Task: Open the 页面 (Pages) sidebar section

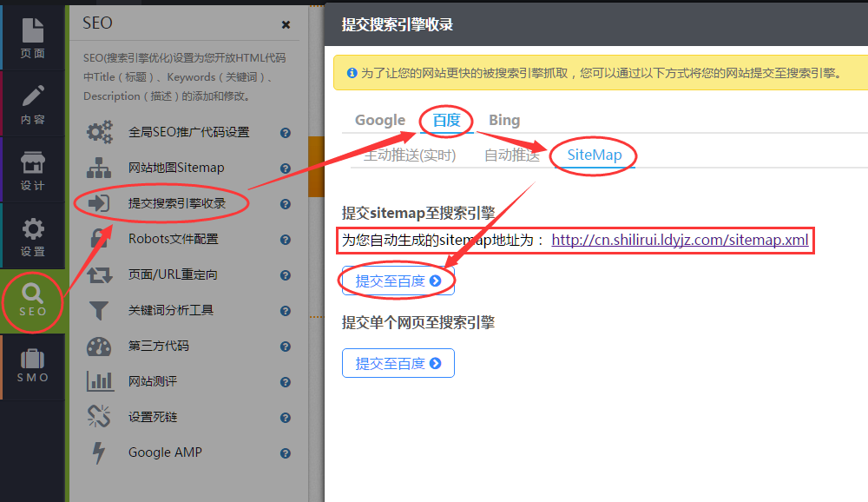Action: 32,36
